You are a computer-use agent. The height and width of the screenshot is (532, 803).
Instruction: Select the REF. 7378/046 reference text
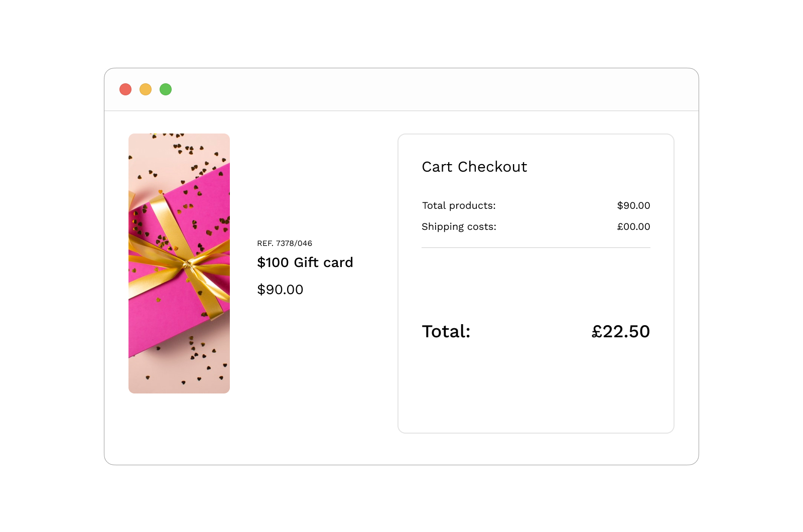[285, 243]
